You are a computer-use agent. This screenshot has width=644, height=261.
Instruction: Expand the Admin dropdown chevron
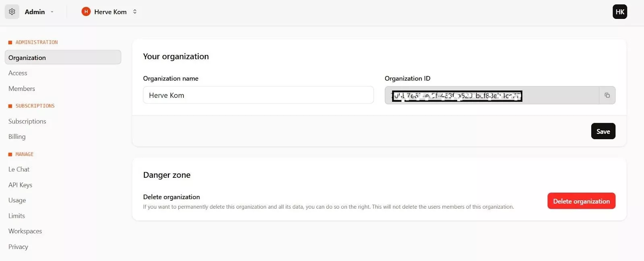[x=52, y=12]
